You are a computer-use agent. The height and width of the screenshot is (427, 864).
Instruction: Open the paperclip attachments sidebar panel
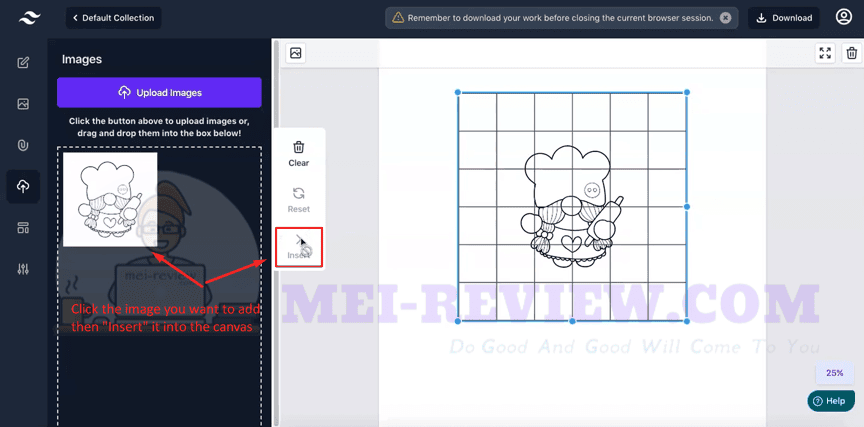pos(23,145)
